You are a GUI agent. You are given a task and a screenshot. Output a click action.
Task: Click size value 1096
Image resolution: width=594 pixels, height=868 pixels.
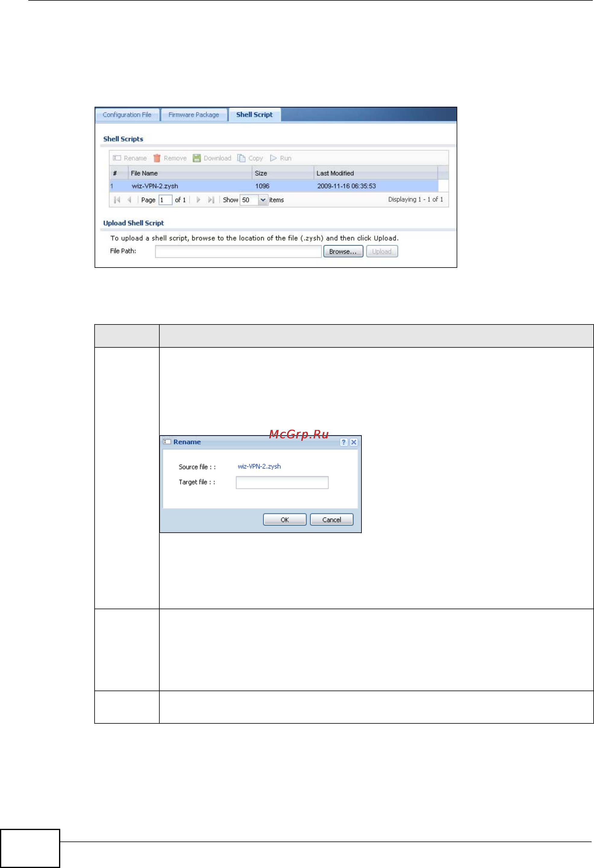coord(262,186)
